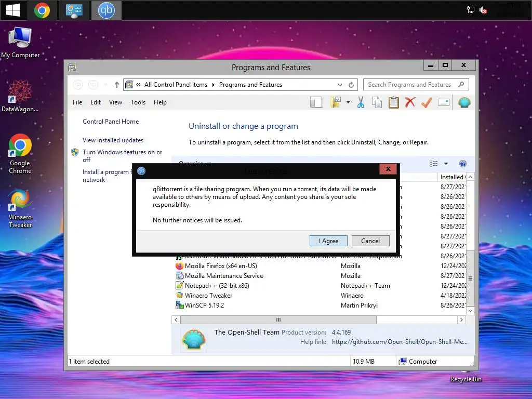Click the Refresh address bar icon
532x399 pixels.
click(351, 85)
